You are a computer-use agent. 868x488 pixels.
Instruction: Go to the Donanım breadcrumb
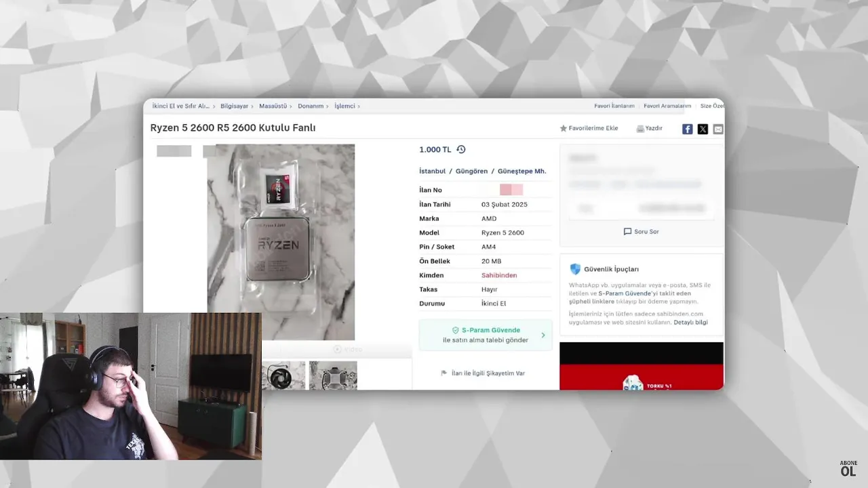311,106
